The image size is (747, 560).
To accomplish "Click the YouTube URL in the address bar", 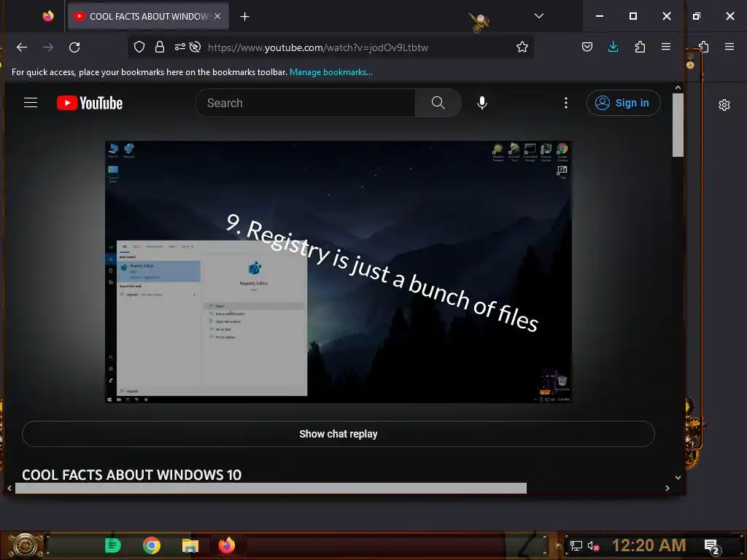I will 318,47.
